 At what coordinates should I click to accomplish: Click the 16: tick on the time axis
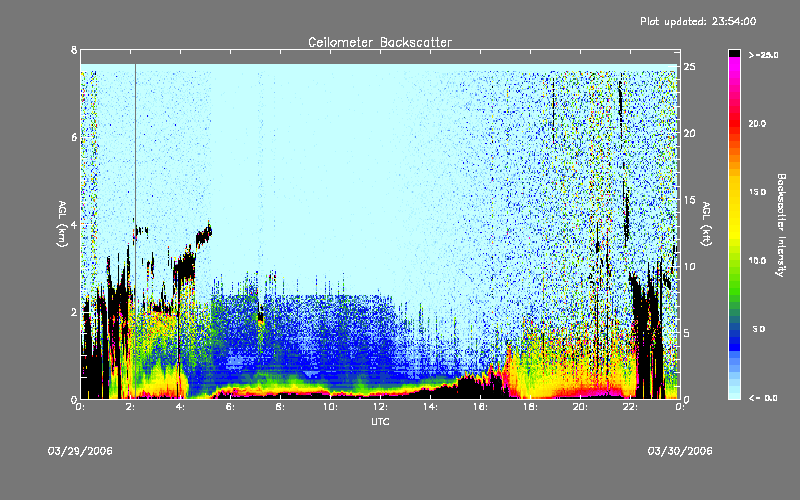(x=480, y=407)
